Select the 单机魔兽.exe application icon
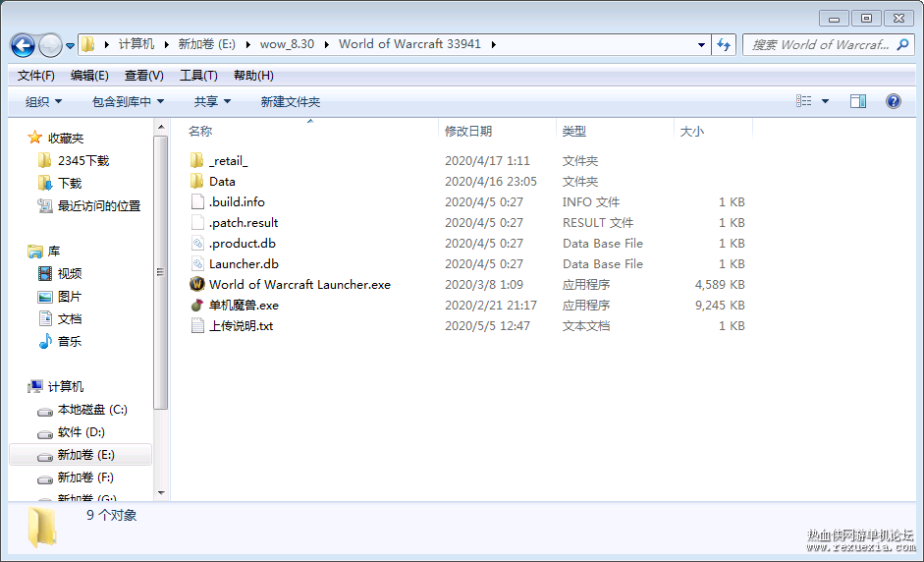This screenshot has width=924, height=562. tap(196, 305)
